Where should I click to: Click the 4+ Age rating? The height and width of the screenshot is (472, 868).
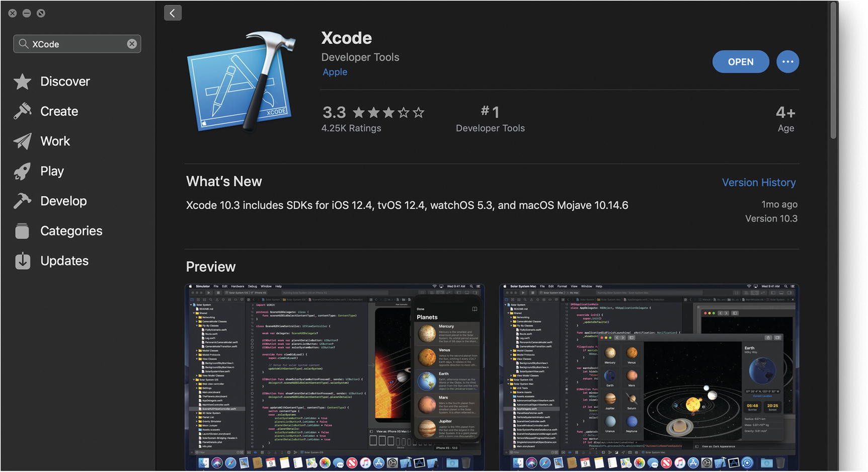click(785, 119)
